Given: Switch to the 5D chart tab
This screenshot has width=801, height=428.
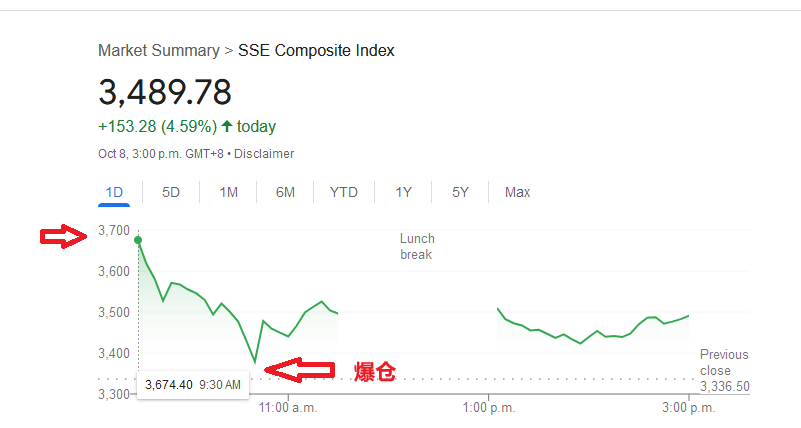Looking at the screenshot, I should click(x=171, y=192).
